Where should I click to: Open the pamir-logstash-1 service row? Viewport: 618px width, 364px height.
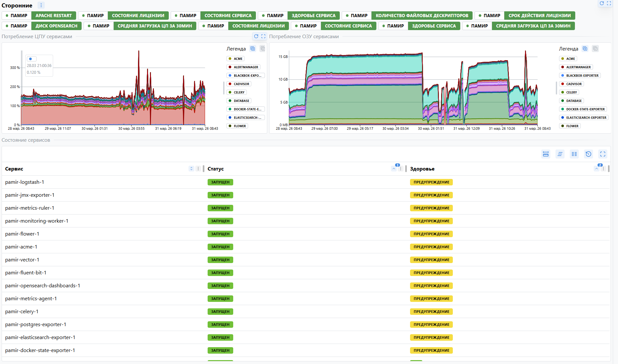(x=25, y=182)
